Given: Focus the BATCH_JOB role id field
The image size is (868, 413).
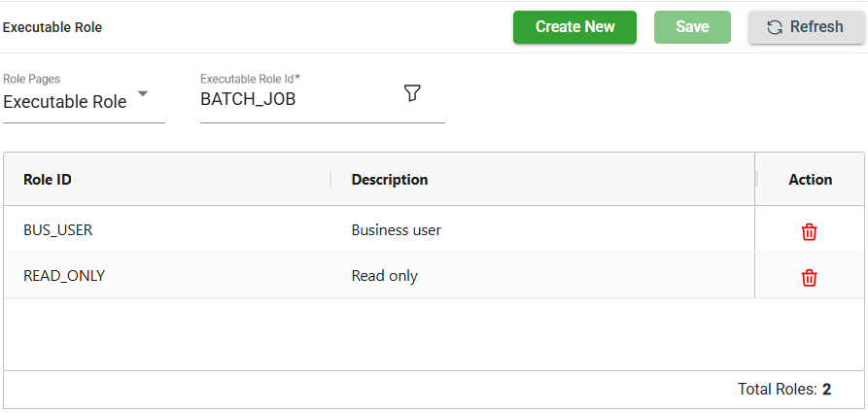Looking at the screenshot, I should (292, 99).
